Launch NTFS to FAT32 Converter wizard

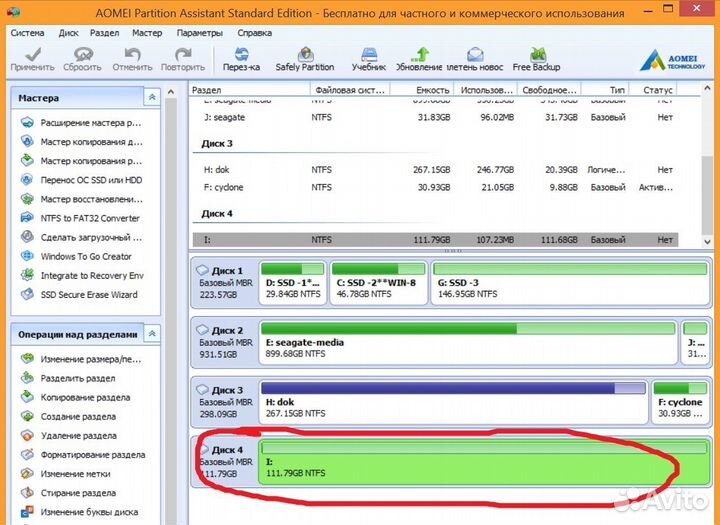90,218
